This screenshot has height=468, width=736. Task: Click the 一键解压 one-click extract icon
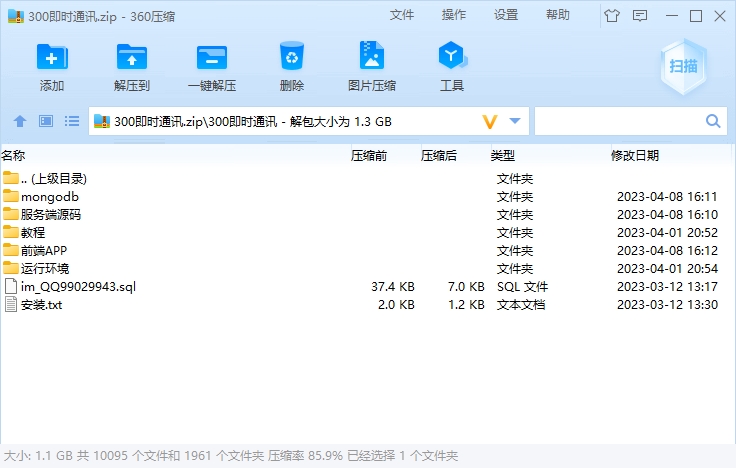(212, 57)
